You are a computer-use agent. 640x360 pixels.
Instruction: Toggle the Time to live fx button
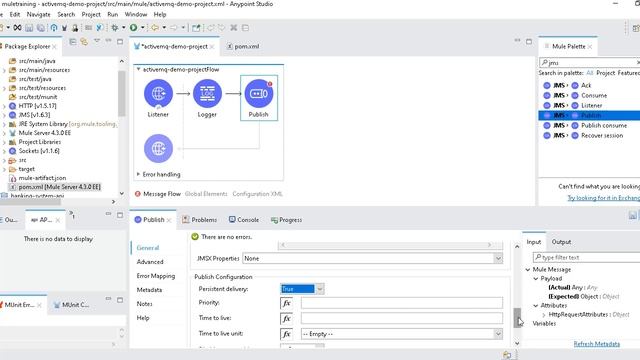coord(287,318)
